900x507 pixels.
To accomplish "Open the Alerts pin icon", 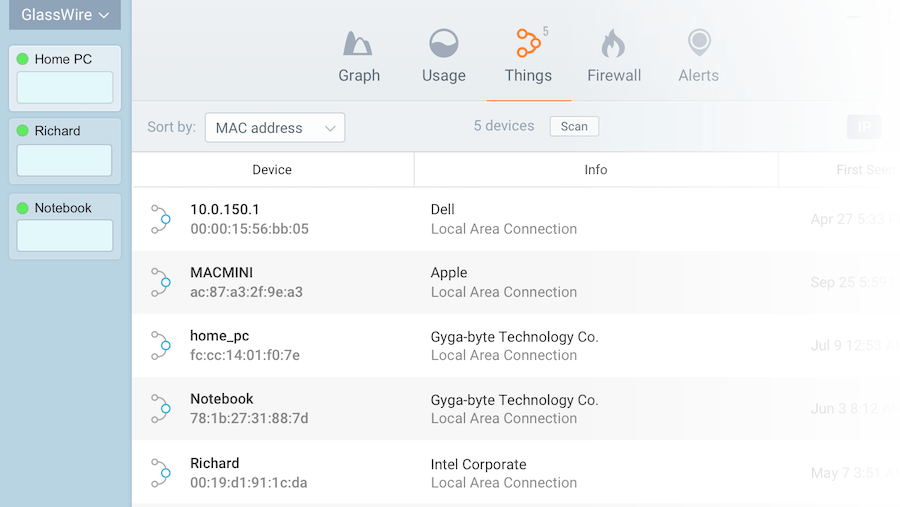I will pyautogui.click(x=698, y=44).
